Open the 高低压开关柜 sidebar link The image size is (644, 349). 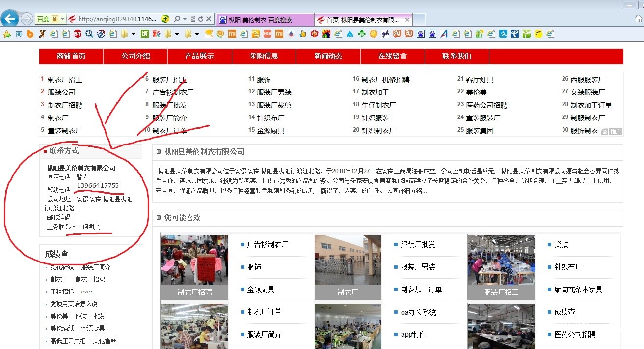(68, 341)
